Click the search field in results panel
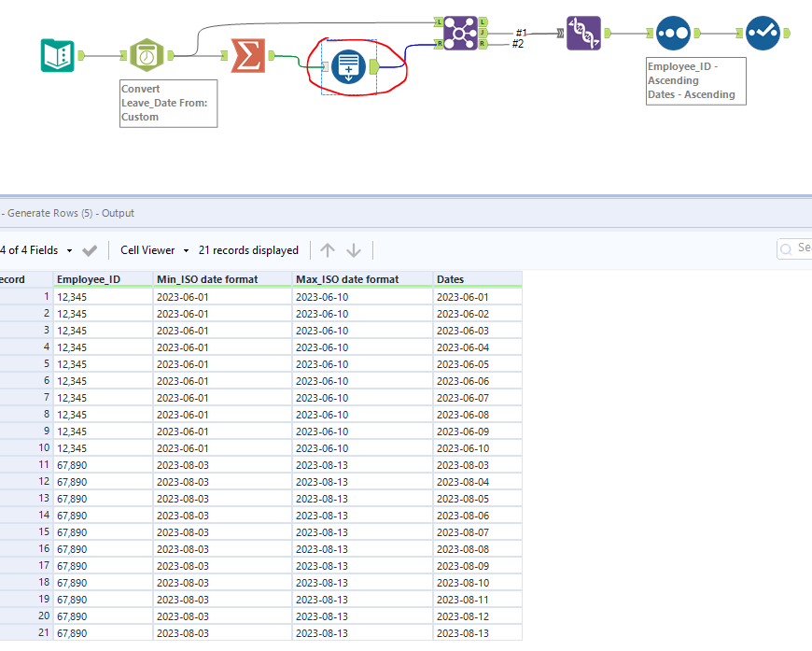The image size is (812, 651). coord(798,248)
